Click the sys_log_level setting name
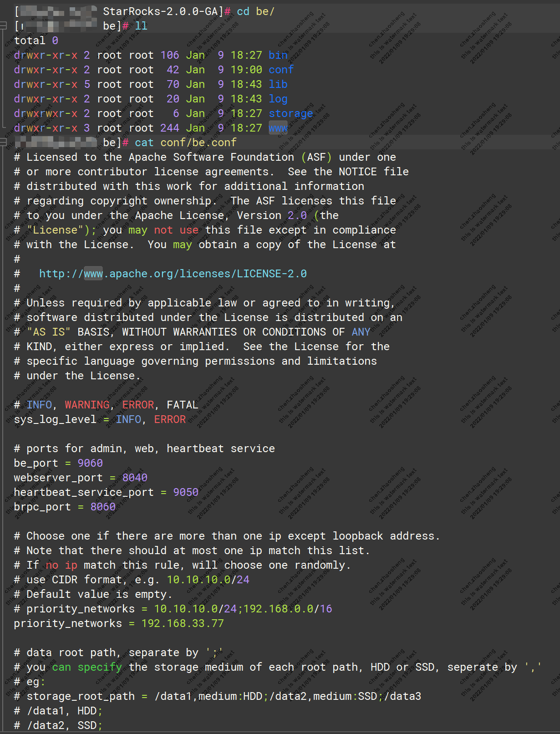Screen dimensions: 560x734 55,419
